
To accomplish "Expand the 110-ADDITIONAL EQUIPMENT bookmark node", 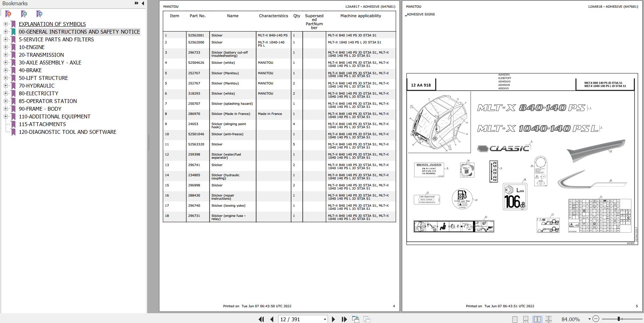I will pyautogui.click(x=6, y=117).
